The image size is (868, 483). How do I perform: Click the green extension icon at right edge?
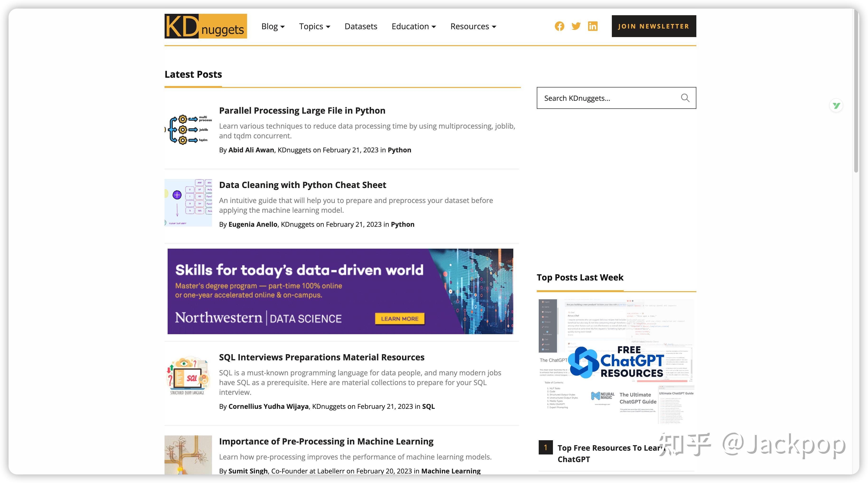[836, 106]
